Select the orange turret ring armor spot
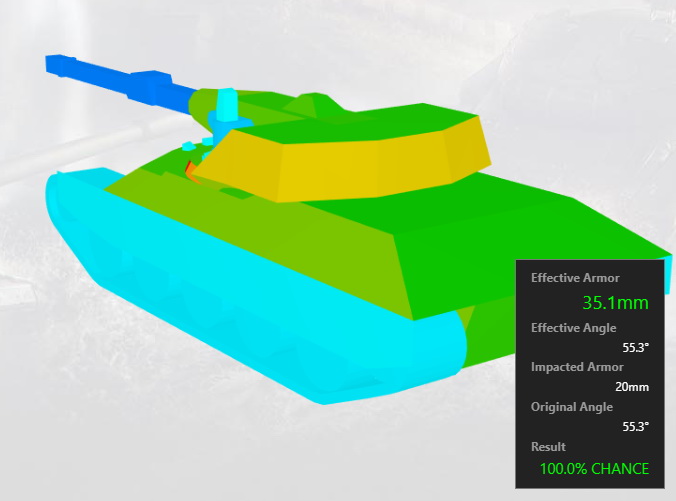This screenshot has width=676, height=501. click(x=191, y=172)
